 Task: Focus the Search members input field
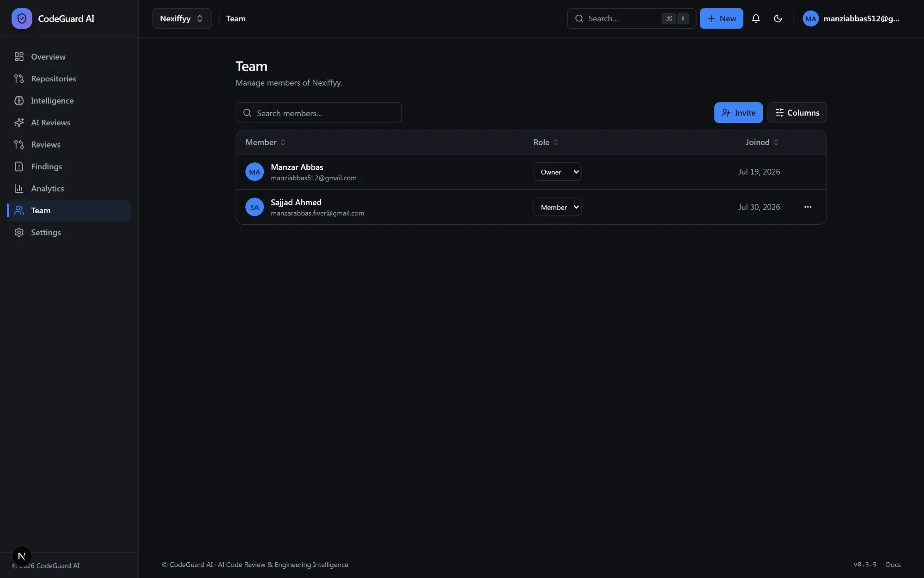[x=319, y=113]
